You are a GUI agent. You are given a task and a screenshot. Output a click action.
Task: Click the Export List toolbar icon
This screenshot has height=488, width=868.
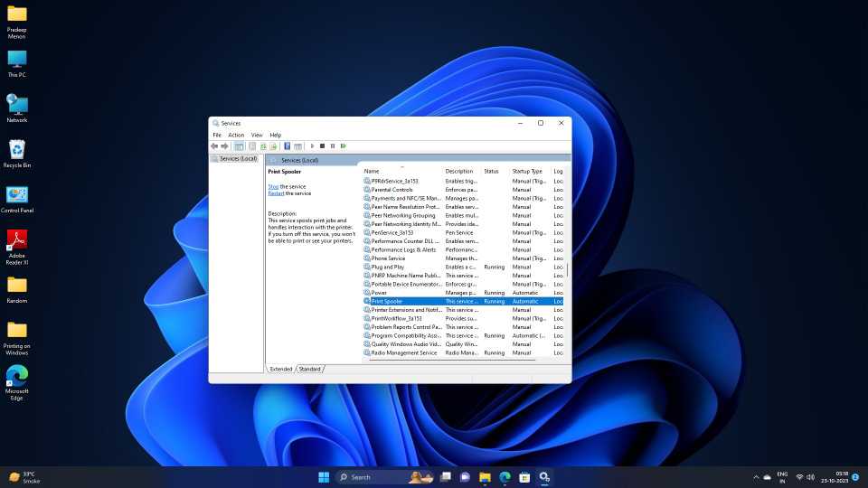pyautogui.click(x=273, y=146)
